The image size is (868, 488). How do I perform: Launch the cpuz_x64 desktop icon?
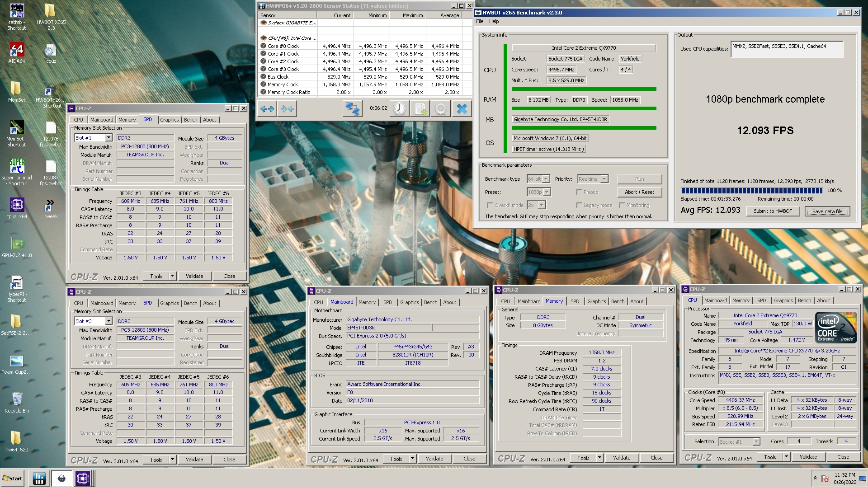(x=17, y=208)
